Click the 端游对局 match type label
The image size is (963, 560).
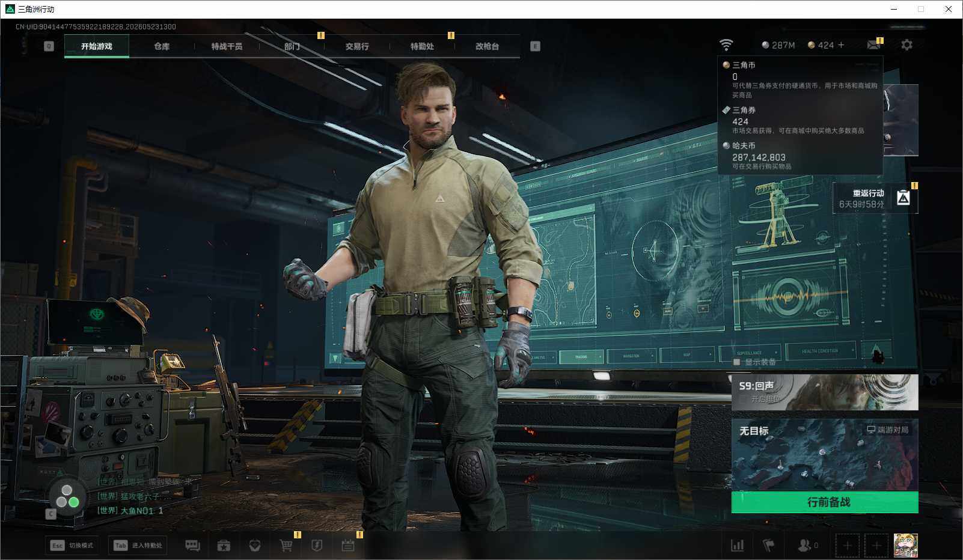pos(888,430)
